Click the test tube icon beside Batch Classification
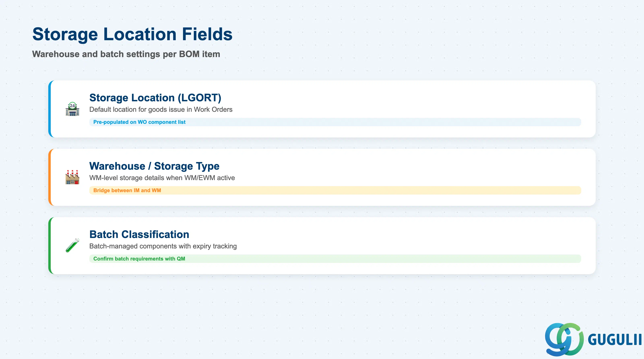The width and height of the screenshot is (644, 359). 72,245
